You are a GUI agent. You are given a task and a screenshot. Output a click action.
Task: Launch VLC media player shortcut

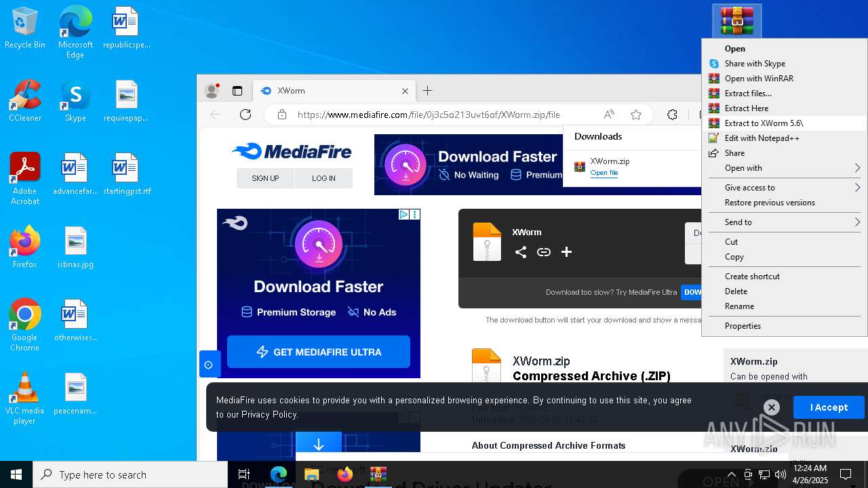[x=25, y=399]
